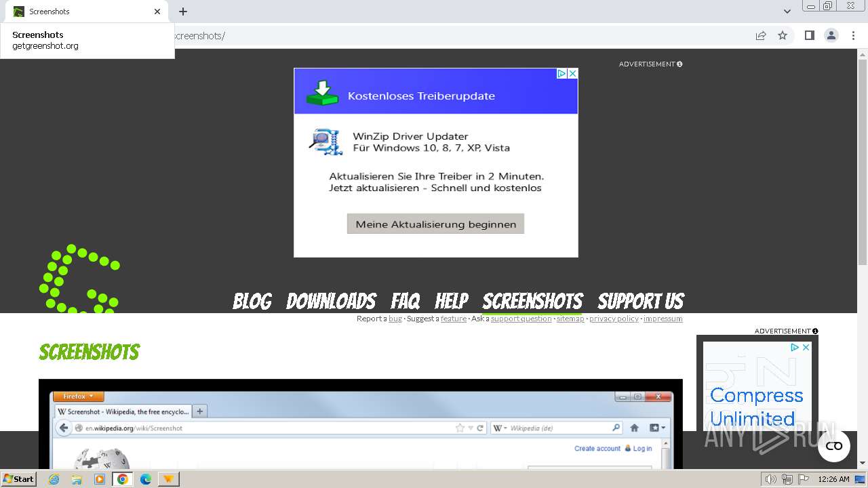This screenshot has width=868, height=488.
Task: Open the Screenshots menu item
Action: pyautogui.click(x=532, y=301)
